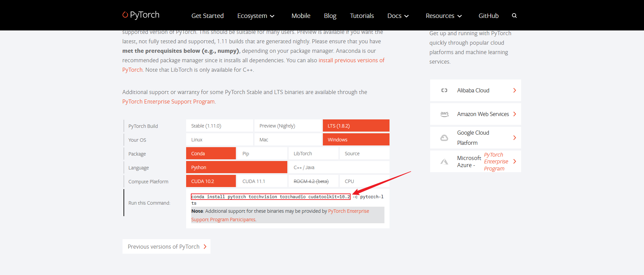Choose Mac as your OS
The height and width of the screenshot is (275, 644).
click(288, 139)
